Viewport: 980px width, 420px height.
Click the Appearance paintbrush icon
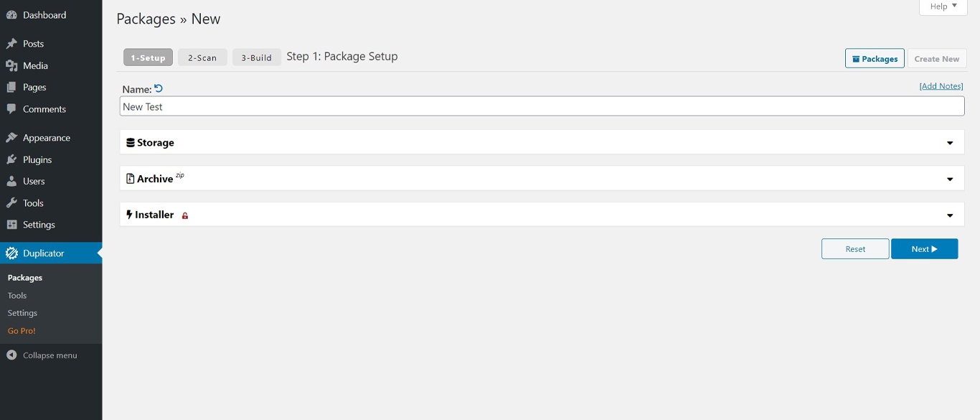11,138
